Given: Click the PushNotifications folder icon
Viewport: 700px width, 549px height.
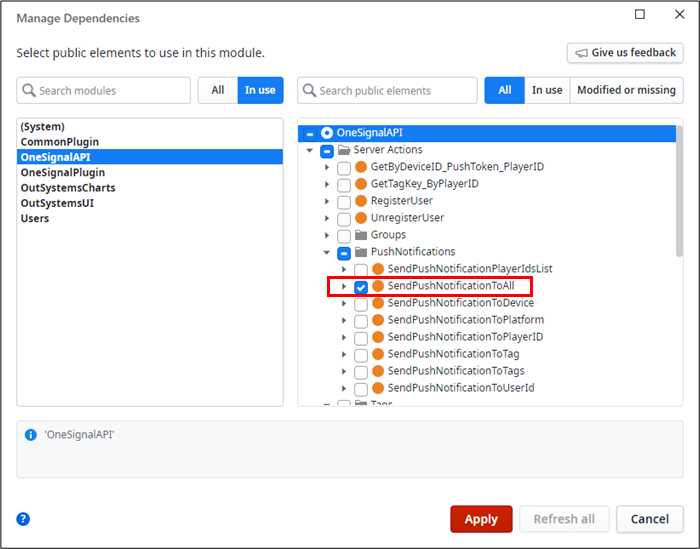Looking at the screenshot, I should [361, 252].
